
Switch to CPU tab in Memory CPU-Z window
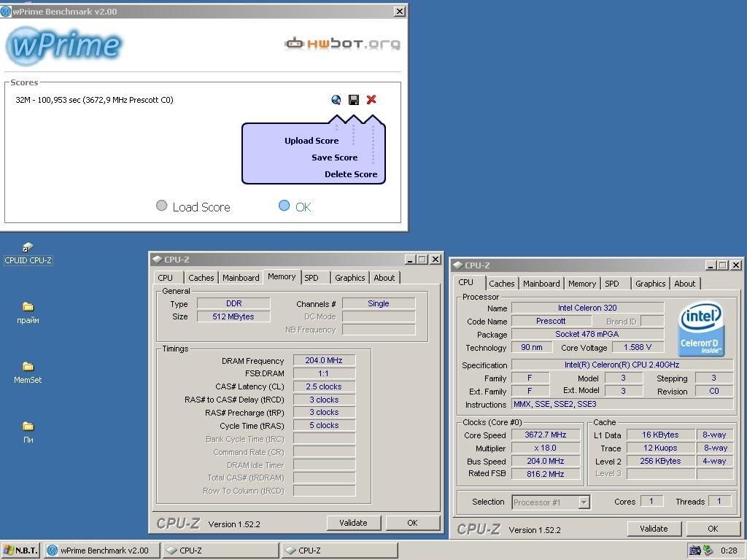166,278
